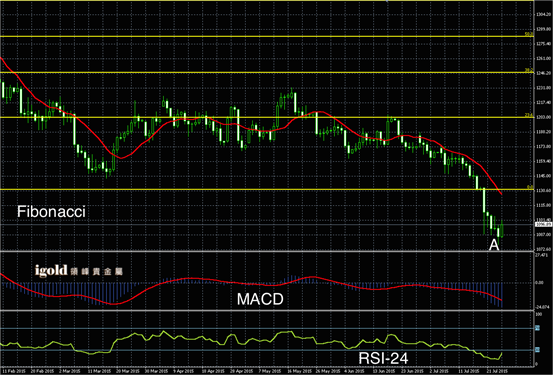Click the highlighted current price tag on the price axis
The width and height of the screenshot is (553, 375).
click(543, 224)
